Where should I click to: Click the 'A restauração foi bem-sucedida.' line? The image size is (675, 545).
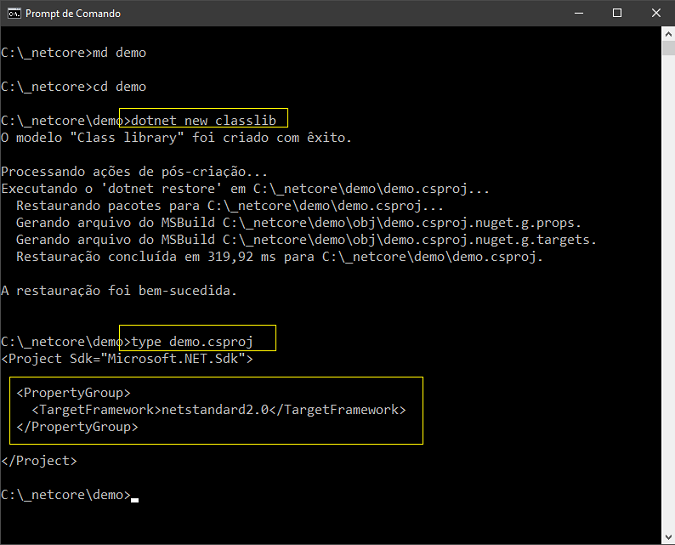click(x=119, y=291)
